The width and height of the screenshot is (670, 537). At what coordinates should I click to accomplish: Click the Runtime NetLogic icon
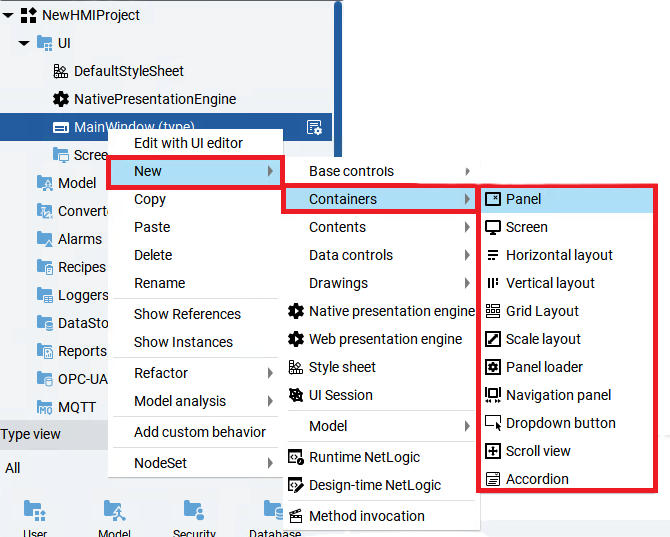[x=296, y=457]
